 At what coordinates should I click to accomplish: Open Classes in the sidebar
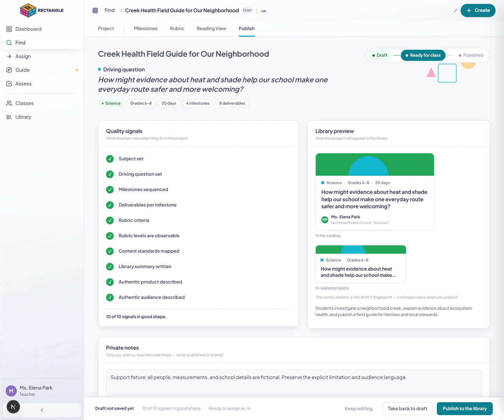coord(42,103)
